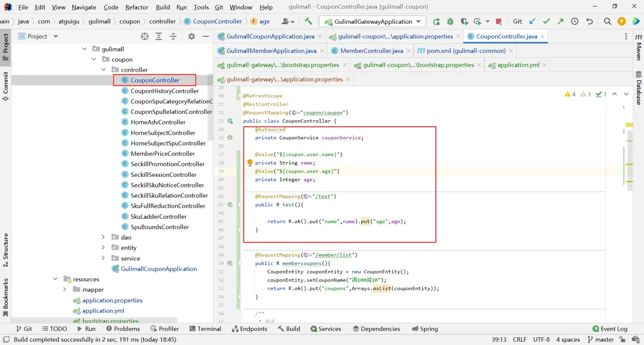The width and height of the screenshot is (644, 345).
Task: Open the Build menu
Action: [x=163, y=7]
